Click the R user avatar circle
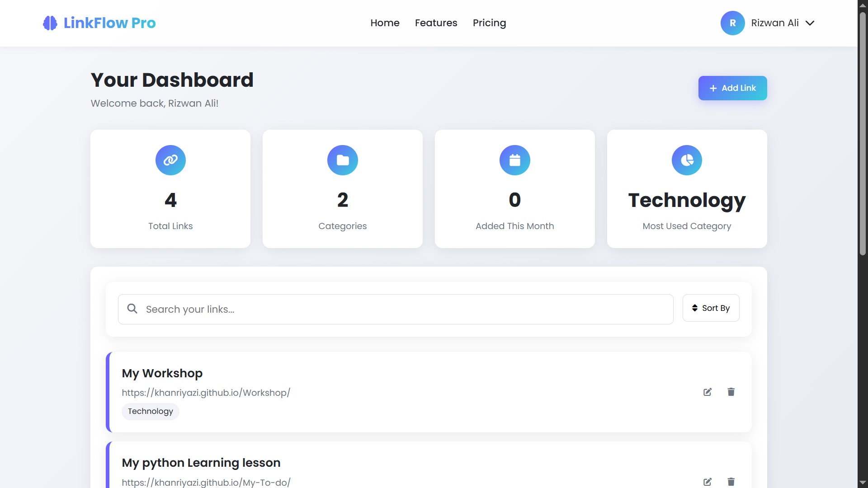The image size is (868, 488). coord(732,23)
